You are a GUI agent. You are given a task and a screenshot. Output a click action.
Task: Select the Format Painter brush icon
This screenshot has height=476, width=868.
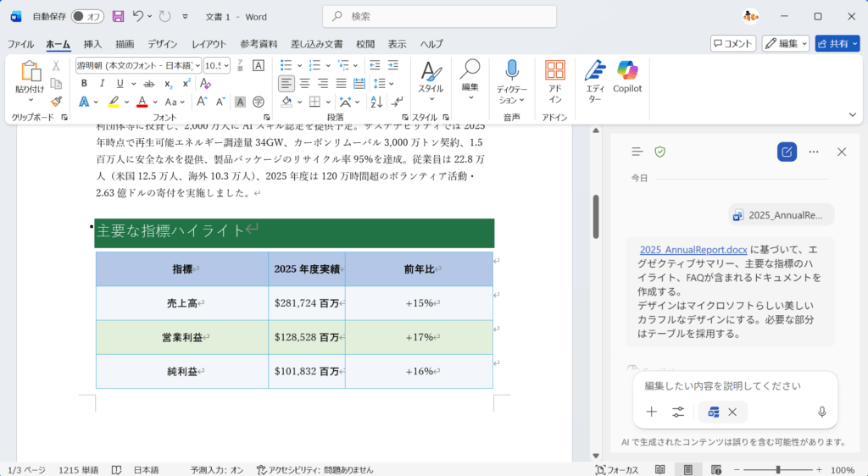pos(56,102)
